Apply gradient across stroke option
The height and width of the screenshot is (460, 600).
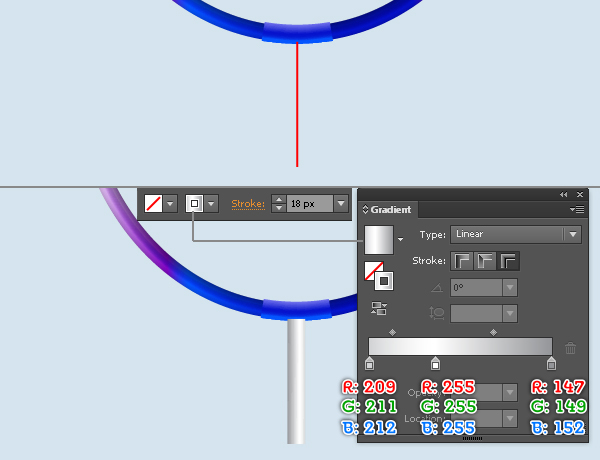[x=508, y=261]
